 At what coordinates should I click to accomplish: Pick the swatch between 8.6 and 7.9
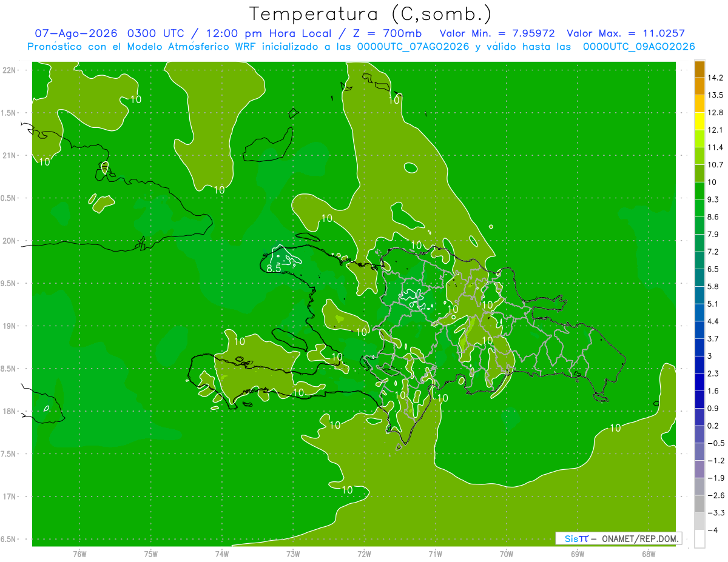[x=699, y=226]
